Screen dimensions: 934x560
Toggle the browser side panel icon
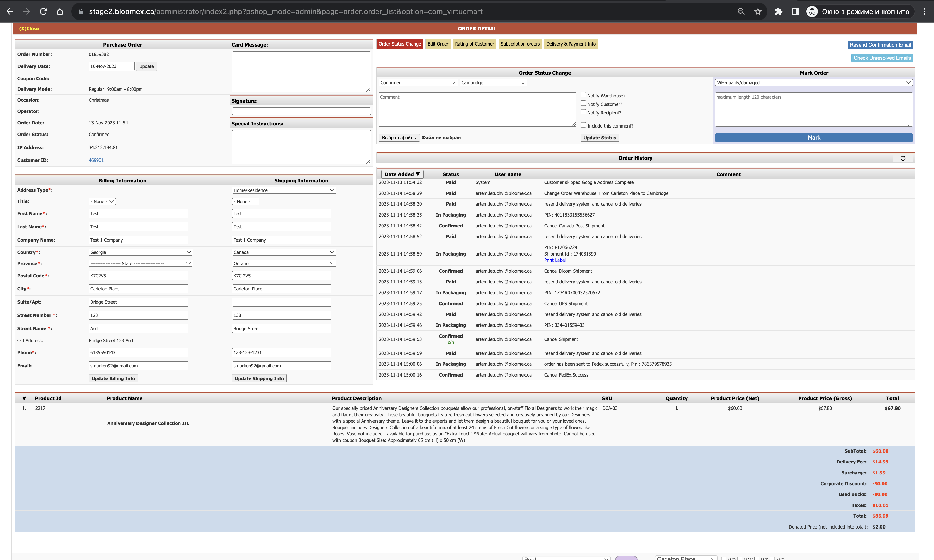(x=795, y=11)
